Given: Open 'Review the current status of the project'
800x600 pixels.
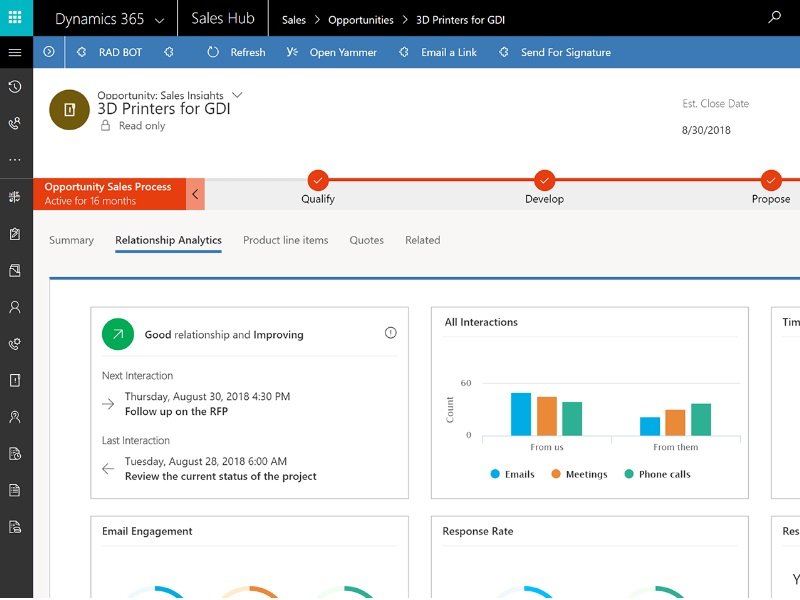Looking at the screenshot, I should [220, 476].
